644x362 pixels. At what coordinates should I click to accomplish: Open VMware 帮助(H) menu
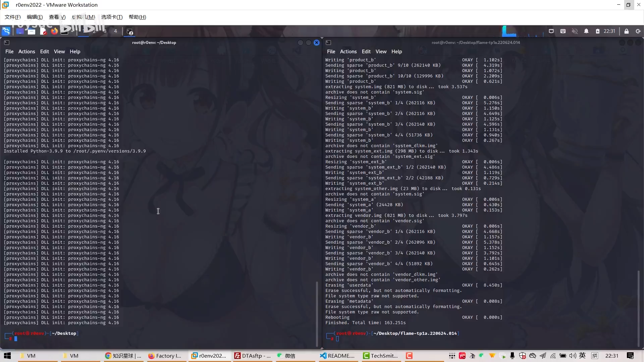(x=137, y=17)
